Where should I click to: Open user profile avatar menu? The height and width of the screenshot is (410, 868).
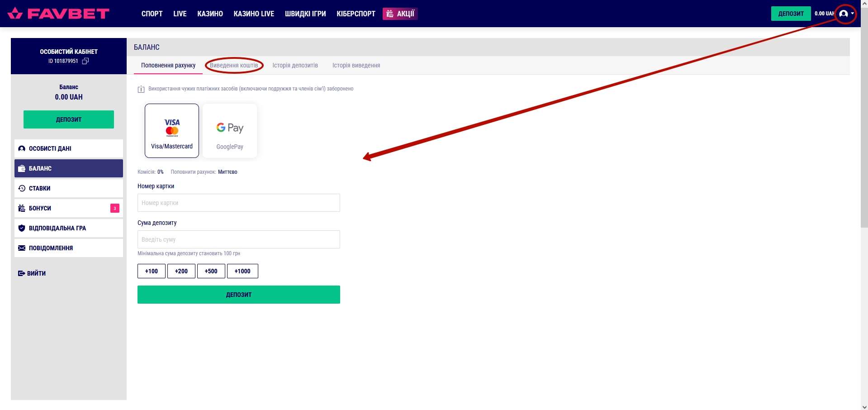coord(844,14)
